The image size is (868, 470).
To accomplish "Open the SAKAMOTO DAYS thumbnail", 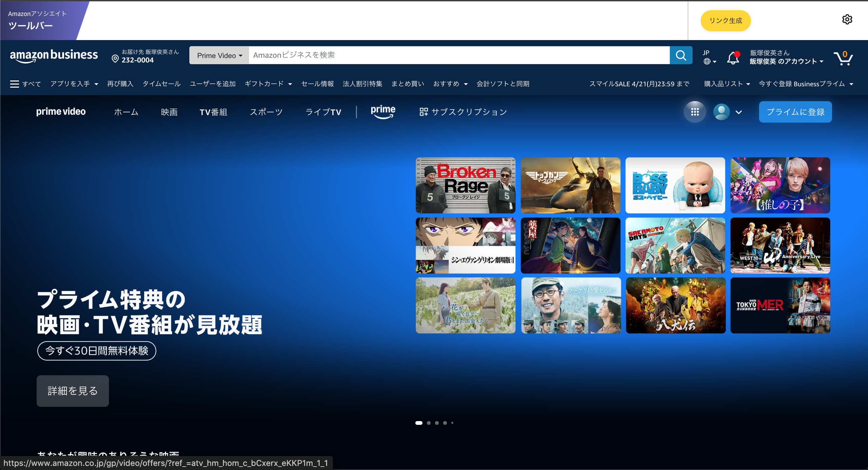I will tap(675, 246).
